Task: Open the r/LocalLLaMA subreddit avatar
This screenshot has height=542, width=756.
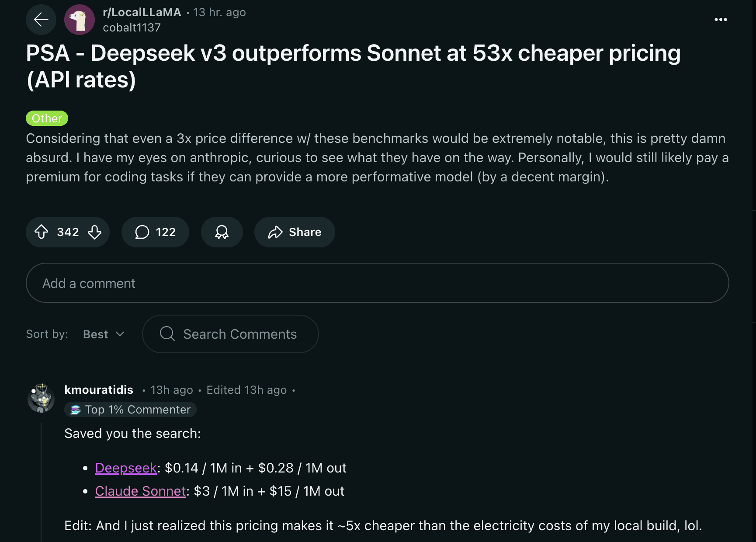Action: pos(80,20)
